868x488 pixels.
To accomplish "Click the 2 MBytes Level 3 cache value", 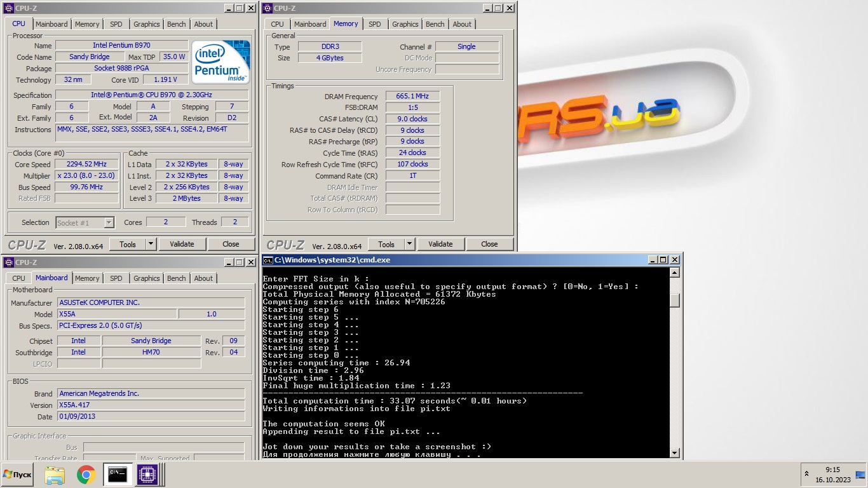I will click(x=187, y=198).
